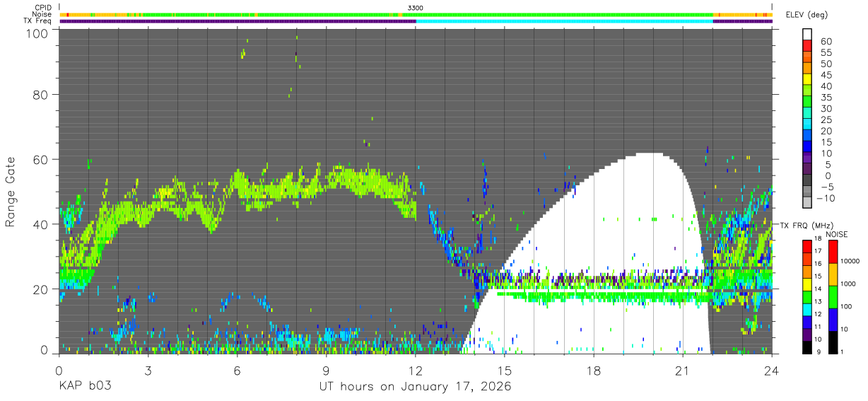Click the red 18 MHz frequency swatch
This screenshot has height=401, width=868.
[806, 246]
